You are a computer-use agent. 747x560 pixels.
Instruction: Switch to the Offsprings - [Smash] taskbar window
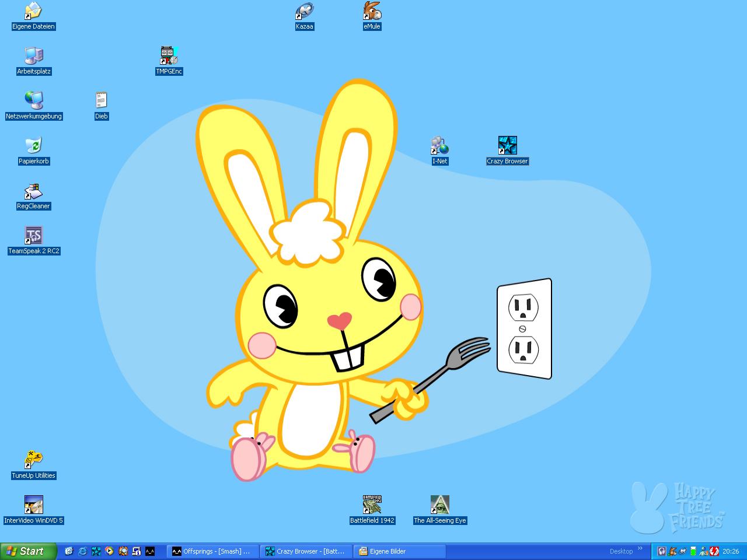click(212, 551)
